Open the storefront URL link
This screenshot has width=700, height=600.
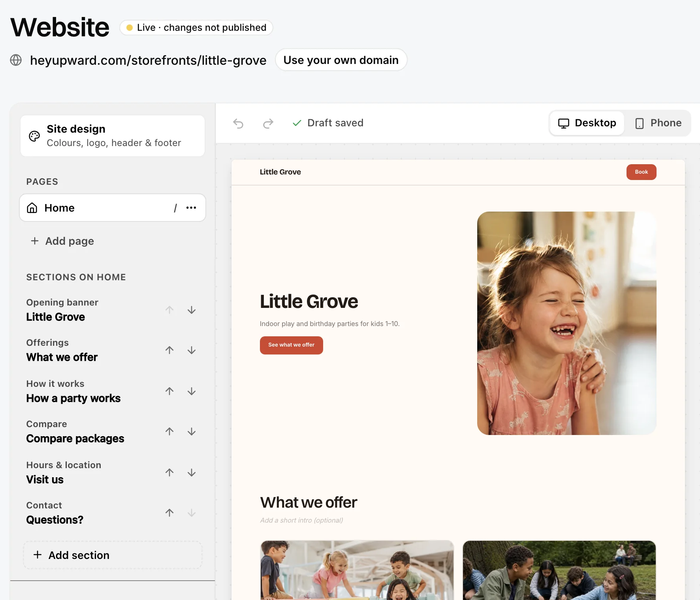click(x=148, y=60)
